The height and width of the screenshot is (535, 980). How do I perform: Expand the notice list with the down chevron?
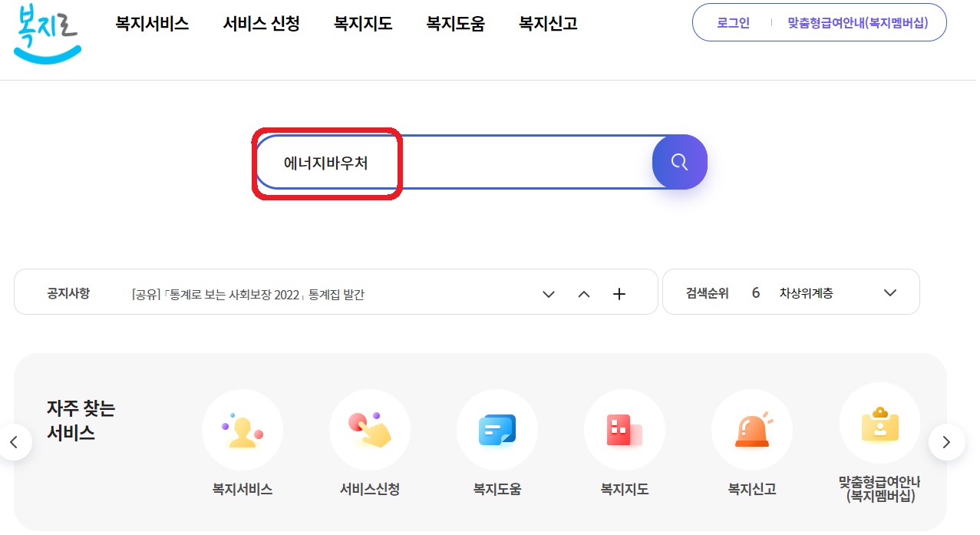pyautogui.click(x=548, y=293)
